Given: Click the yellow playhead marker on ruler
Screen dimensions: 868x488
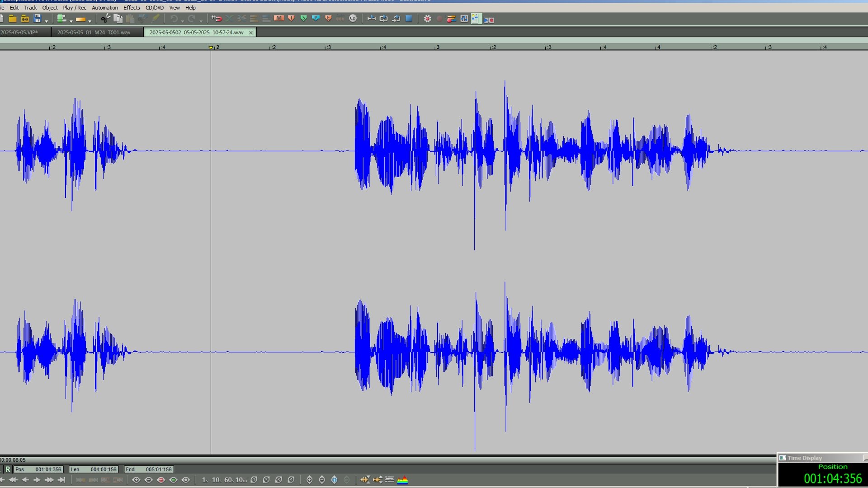Looking at the screenshot, I should pos(211,47).
